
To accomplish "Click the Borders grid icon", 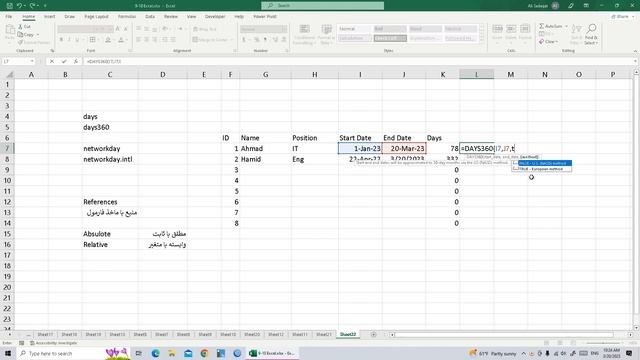I will 93,40.
